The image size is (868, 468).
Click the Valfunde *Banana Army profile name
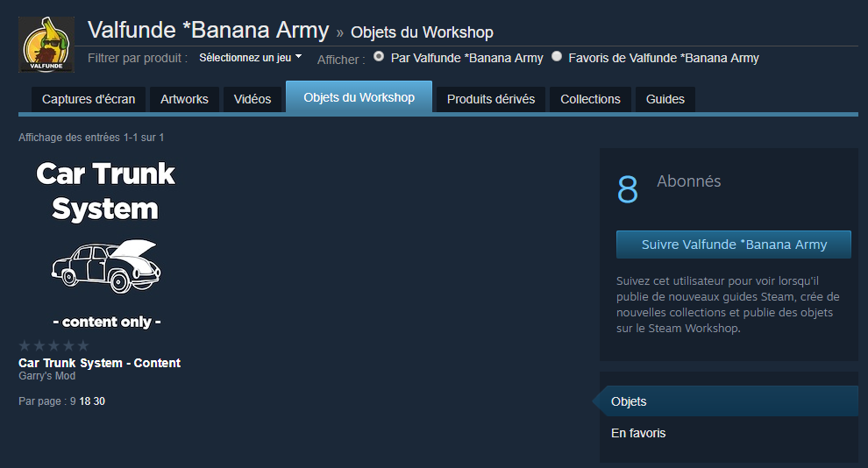[208, 30]
